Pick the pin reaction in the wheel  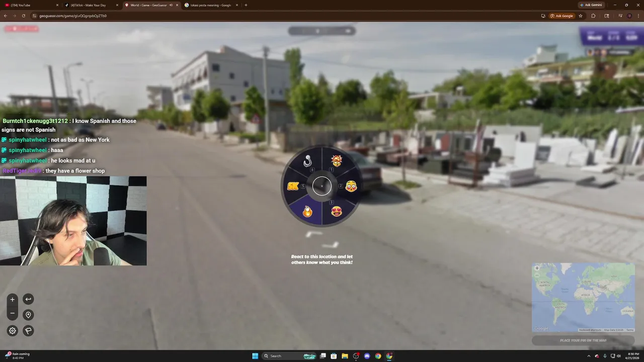point(307,161)
